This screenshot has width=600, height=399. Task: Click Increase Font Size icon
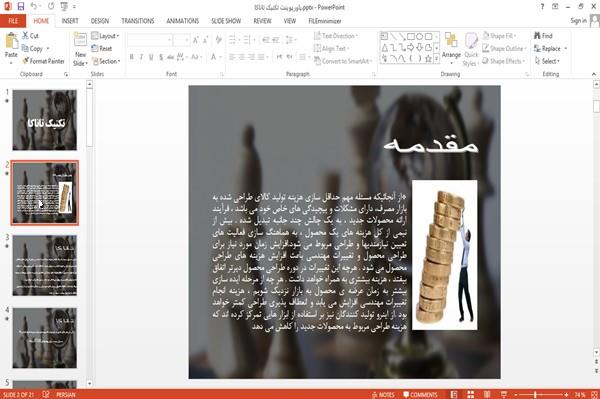(196, 40)
